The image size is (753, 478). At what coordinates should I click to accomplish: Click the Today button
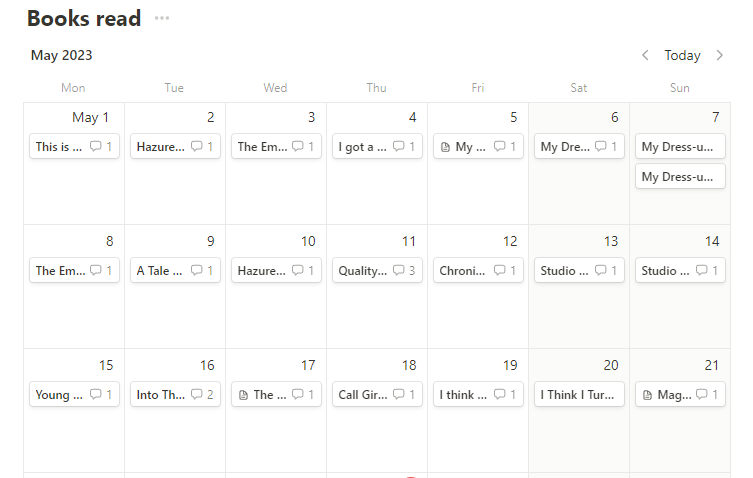[x=682, y=55]
